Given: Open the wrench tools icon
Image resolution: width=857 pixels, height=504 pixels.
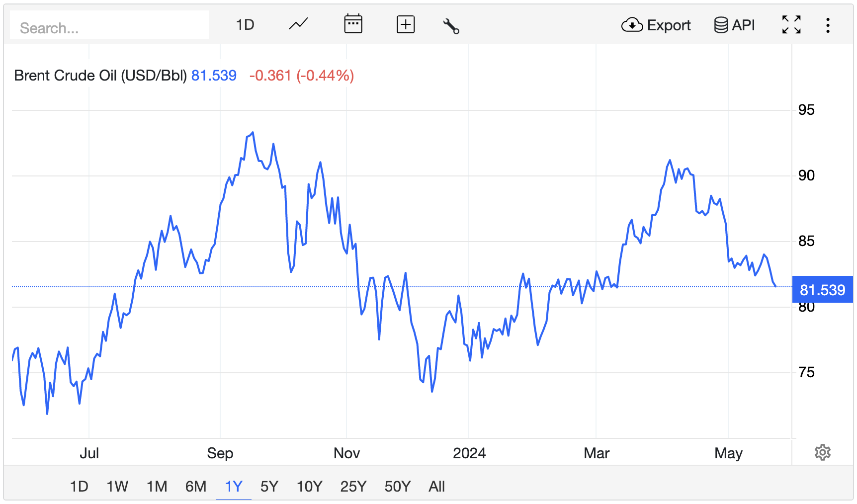Looking at the screenshot, I should click(x=451, y=25).
